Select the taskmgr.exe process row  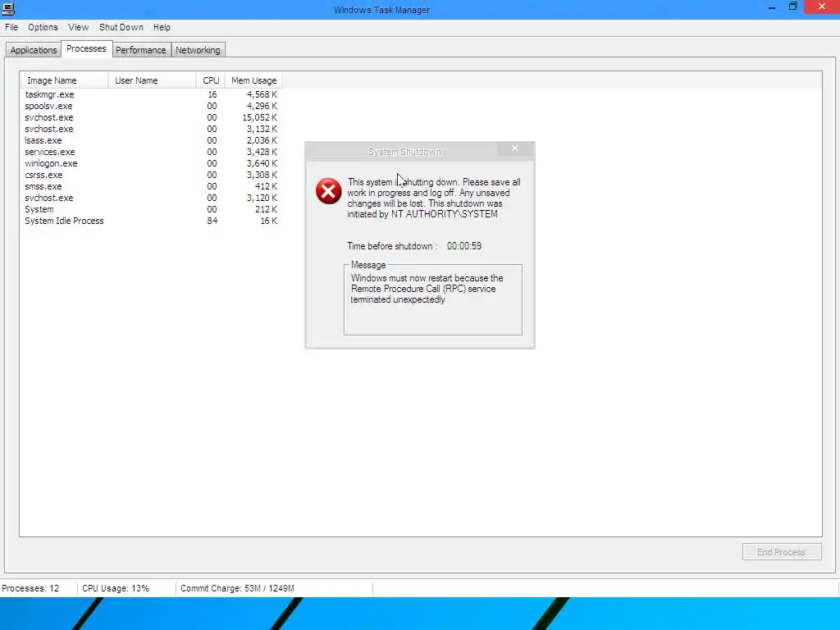(151, 94)
